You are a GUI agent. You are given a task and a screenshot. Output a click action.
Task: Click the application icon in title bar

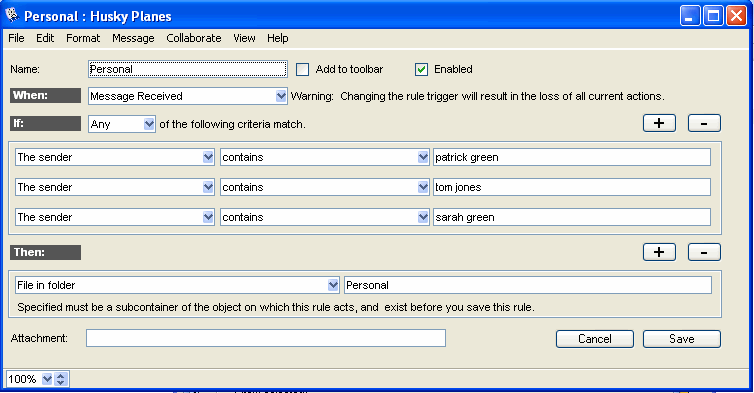[x=12, y=15]
